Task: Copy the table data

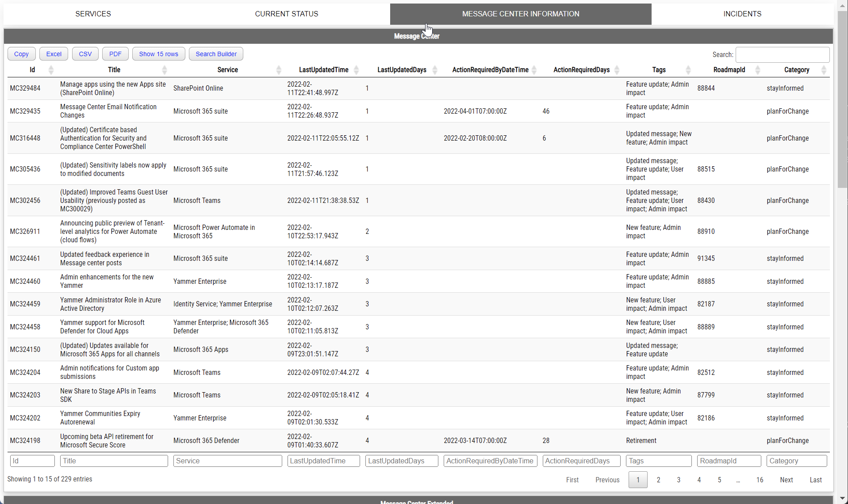Action: tap(21, 53)
